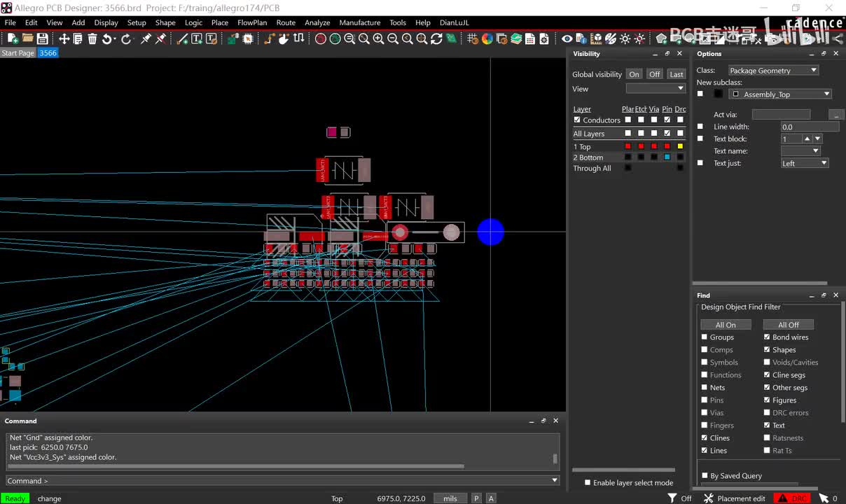This screenshot has width=846, height=504.
Task: Open the Manufacture menu
Action: (359, 22)
